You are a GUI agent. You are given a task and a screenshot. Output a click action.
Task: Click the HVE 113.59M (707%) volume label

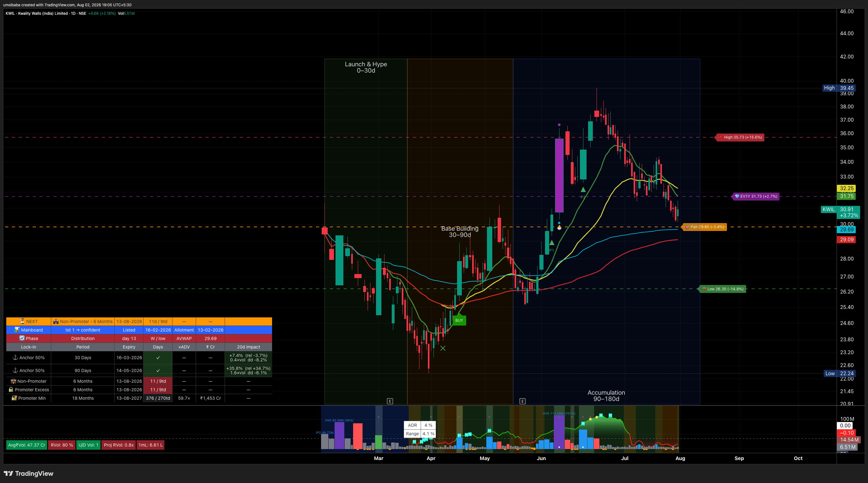click(559, 413)
